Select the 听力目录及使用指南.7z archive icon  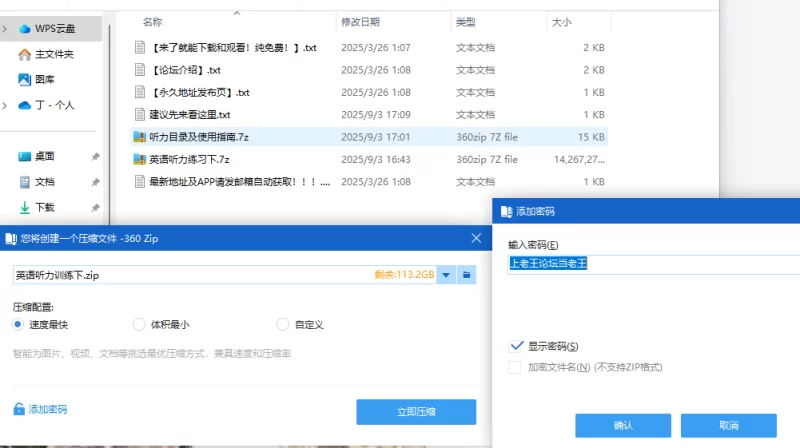click(x=140, y=136)
